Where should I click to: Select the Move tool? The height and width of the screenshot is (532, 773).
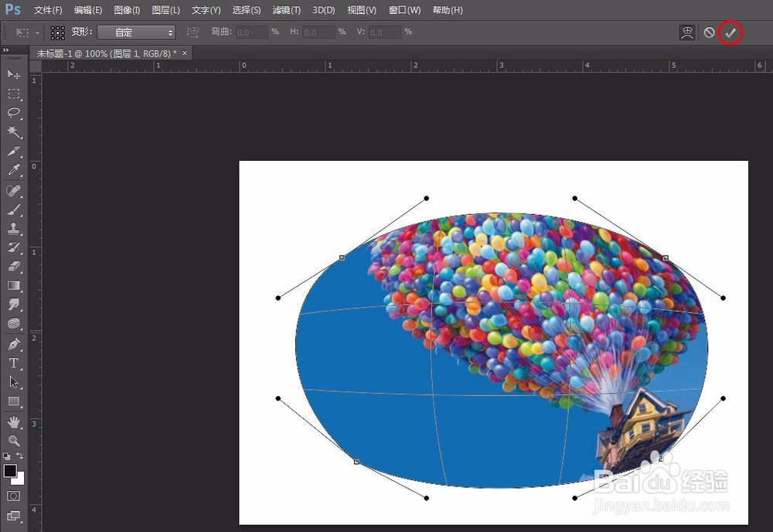[13, 74]
